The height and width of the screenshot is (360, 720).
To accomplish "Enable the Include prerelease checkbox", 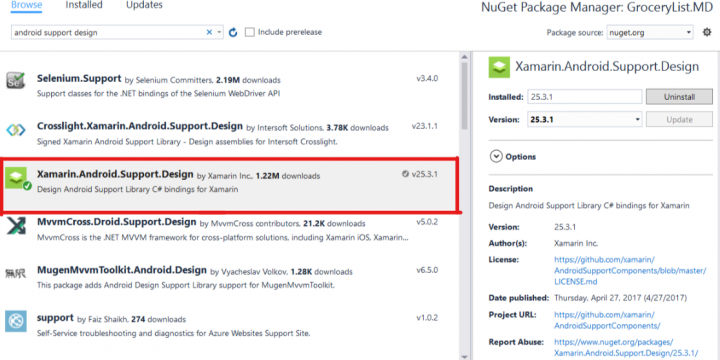I will 249,32.
